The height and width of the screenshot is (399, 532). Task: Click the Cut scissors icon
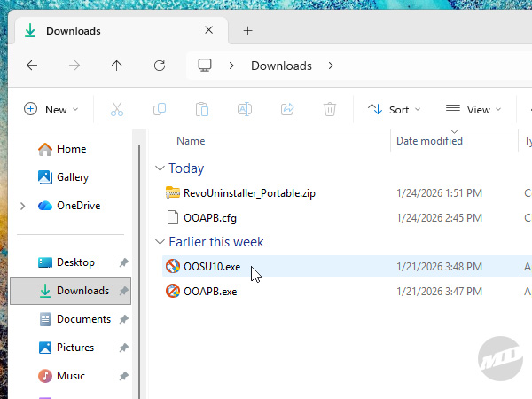tap(117, 109)
